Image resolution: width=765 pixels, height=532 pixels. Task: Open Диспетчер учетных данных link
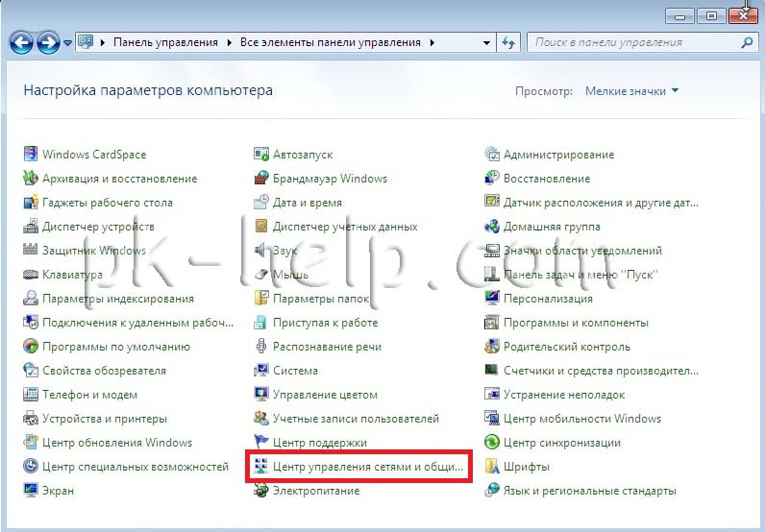pyautogui.click(x=345, y=227)
